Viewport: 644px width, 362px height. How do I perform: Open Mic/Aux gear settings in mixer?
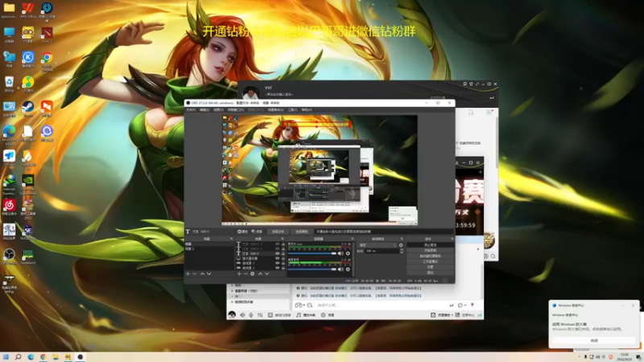point(348,253)
